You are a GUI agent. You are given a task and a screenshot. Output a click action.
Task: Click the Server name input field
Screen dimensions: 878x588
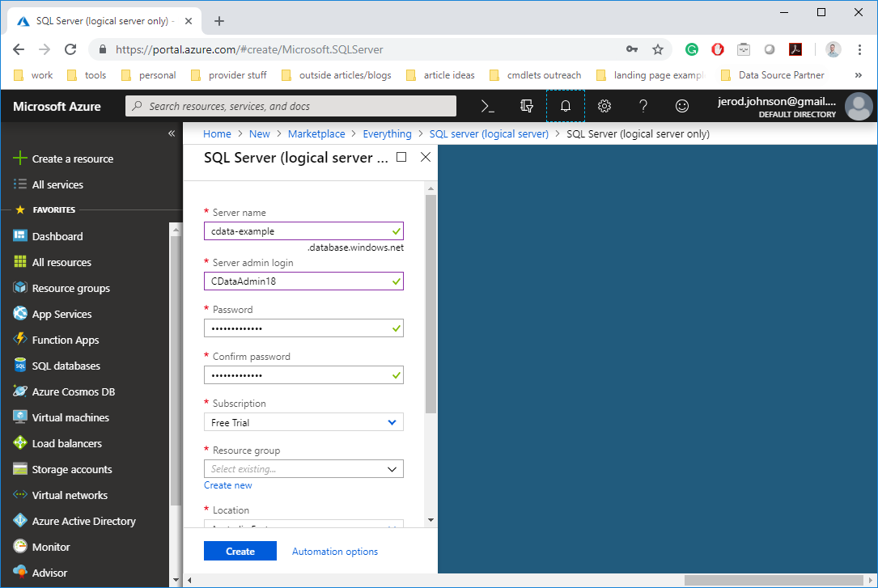pos(303,231)
